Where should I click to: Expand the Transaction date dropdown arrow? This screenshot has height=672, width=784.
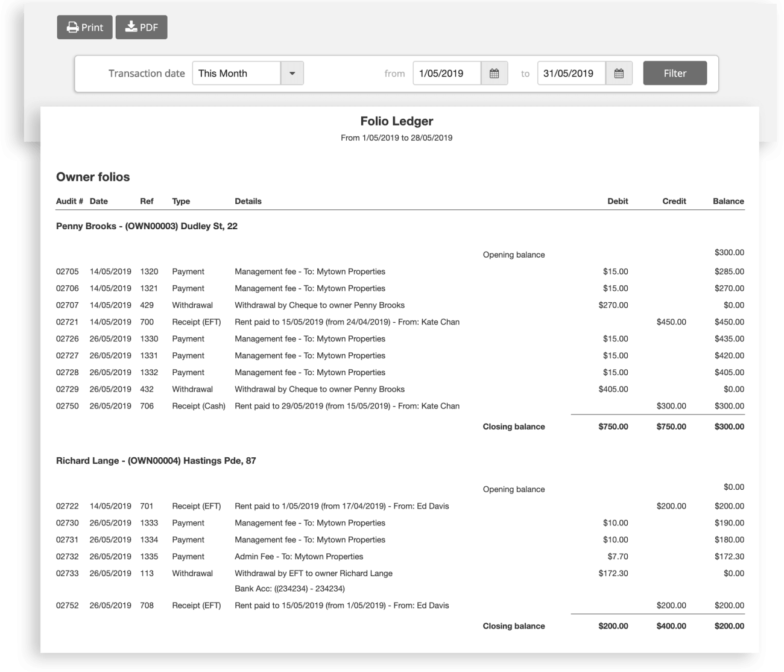click(x=292, y=74)
